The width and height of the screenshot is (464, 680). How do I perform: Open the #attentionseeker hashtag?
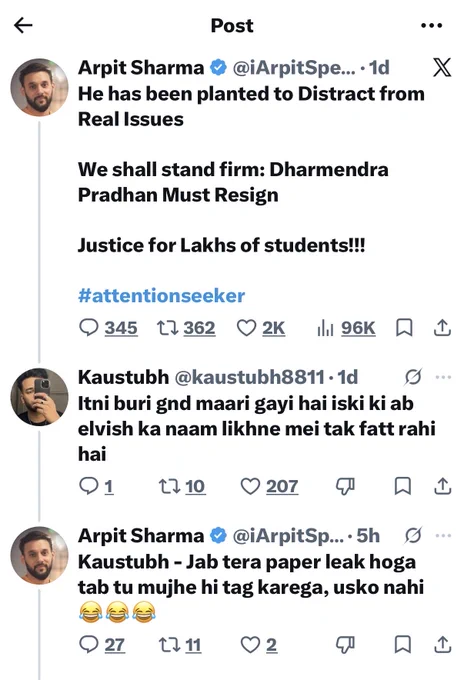pos(161,296)
